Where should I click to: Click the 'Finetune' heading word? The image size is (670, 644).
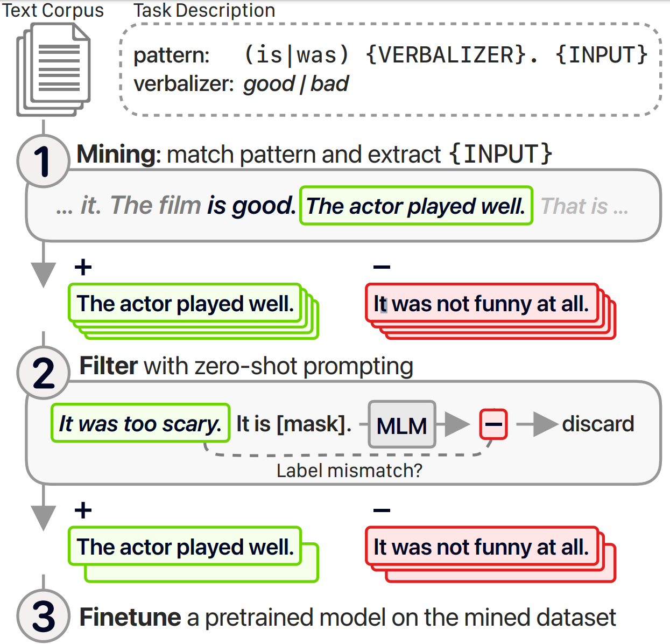click(x=130, y=617)
